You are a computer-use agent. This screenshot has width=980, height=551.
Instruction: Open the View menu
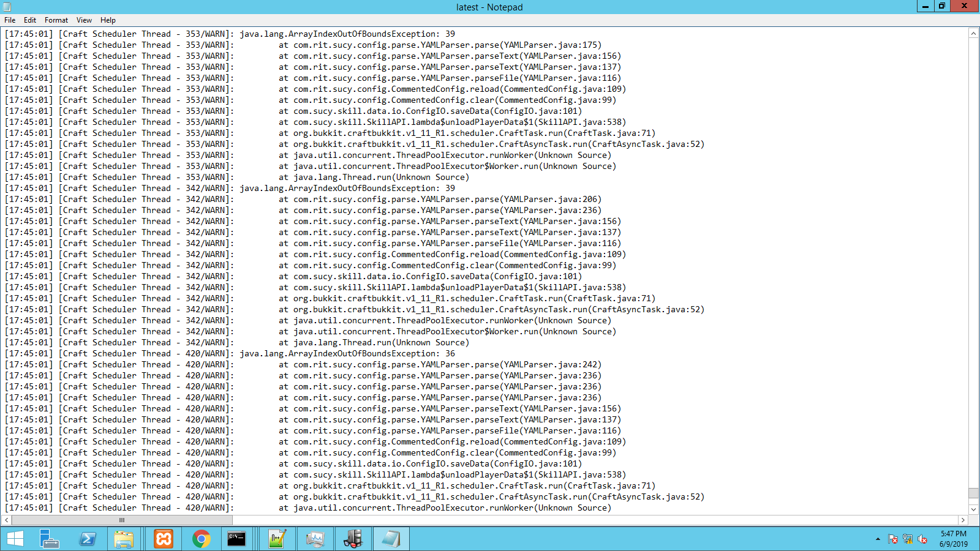tap(85, 20)
